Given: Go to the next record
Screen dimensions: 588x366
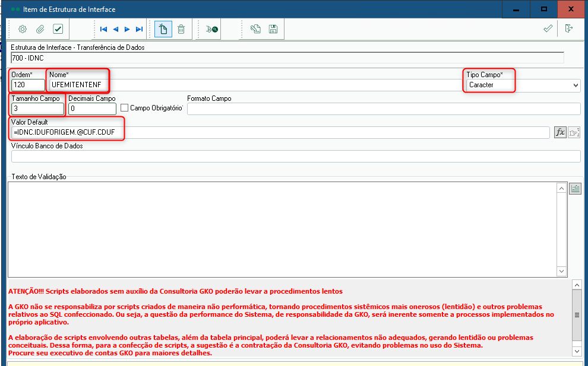Looking at the screenshot, I should tap(127, 29).
